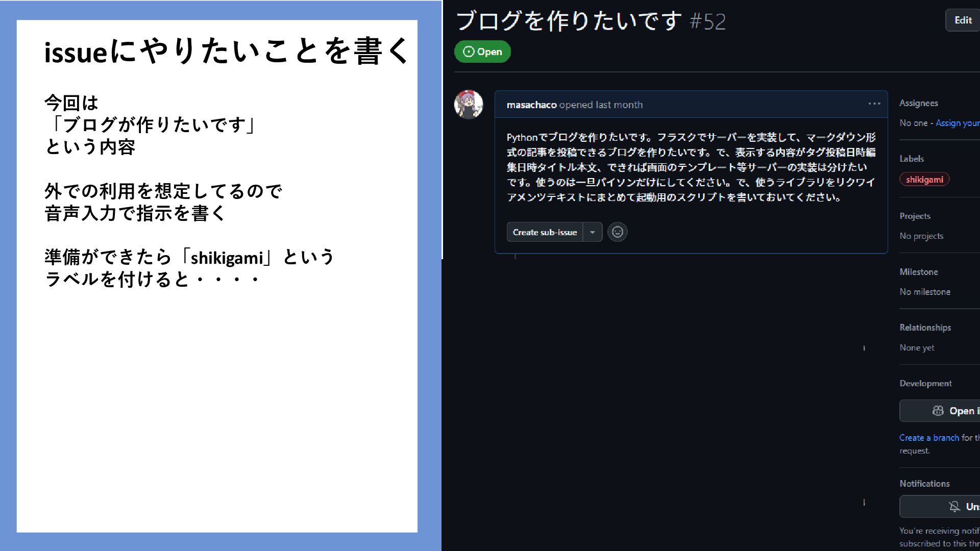Click the green Open status badge
The image size is (980, 551).
(x=482, y=52)
